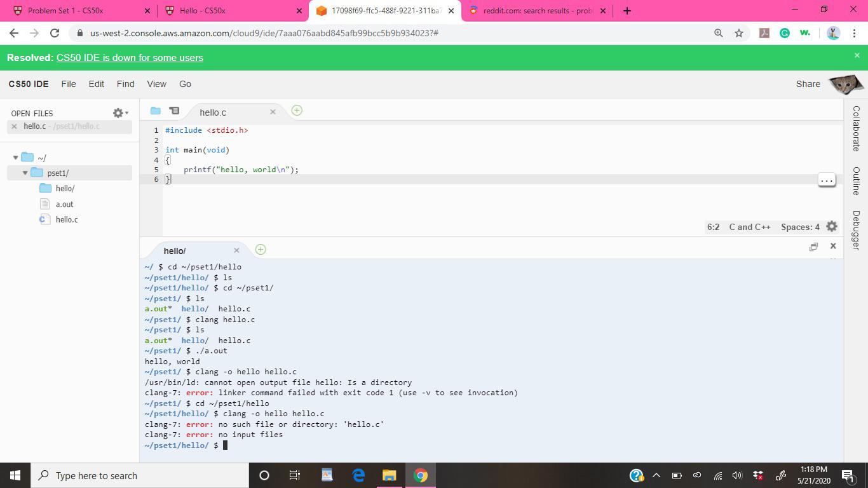Open the Edit menu

[x=97, y=84]
